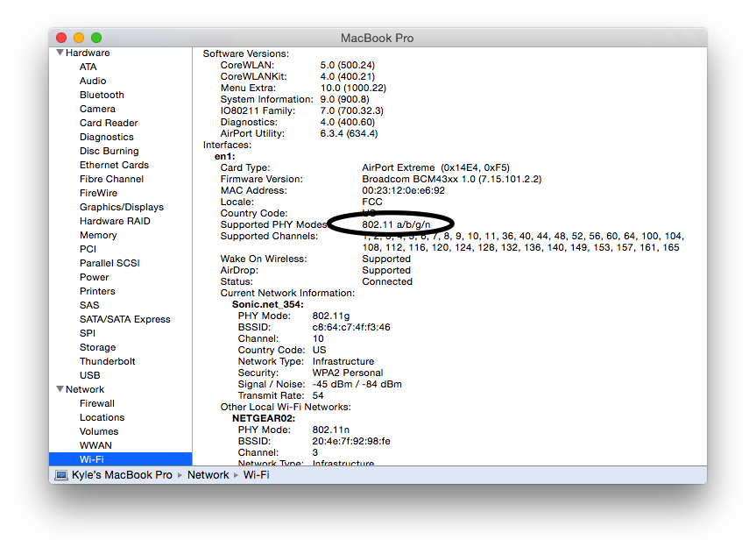This screenshot has width=756, height=554.
Task: Select Thunderbolt in the sidebar
Action: tap(107, 360)
